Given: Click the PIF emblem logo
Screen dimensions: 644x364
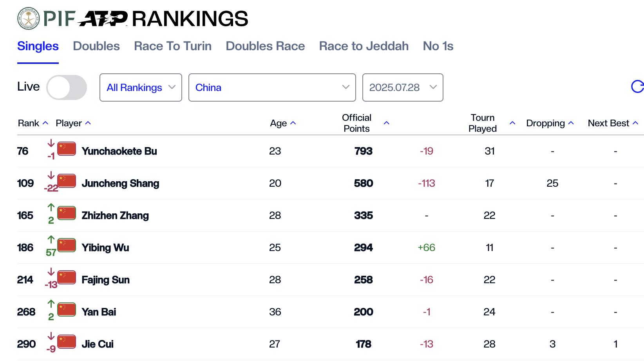Looking at the screenshot, I should pos(29,18).
